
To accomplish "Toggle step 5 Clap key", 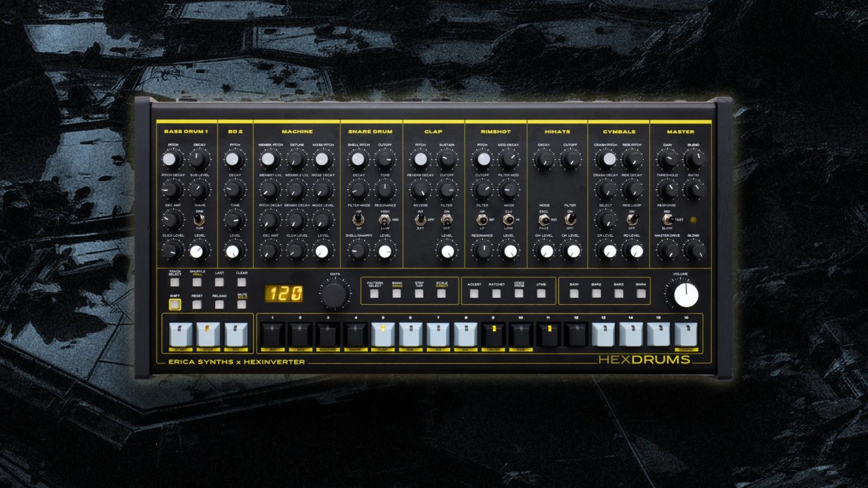I will [383, 334].
